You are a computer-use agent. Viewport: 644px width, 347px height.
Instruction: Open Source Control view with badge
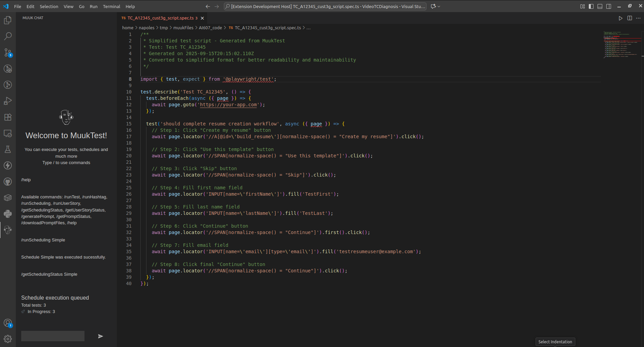pyautogui.click(x=8, y=52)
